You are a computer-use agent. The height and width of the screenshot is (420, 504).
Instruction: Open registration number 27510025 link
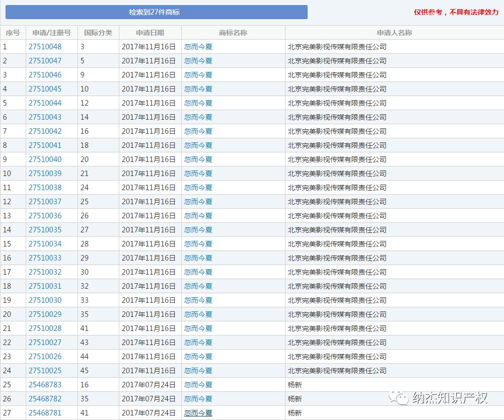45,371
